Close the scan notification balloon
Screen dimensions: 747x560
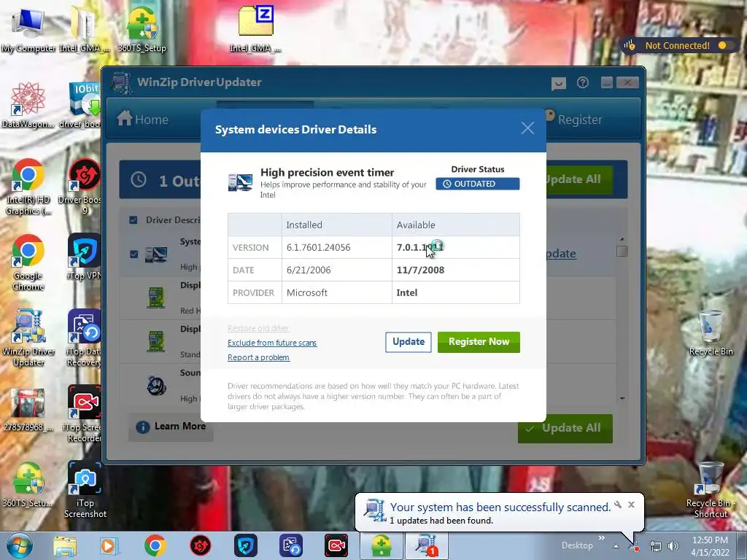tap(631, 505)
